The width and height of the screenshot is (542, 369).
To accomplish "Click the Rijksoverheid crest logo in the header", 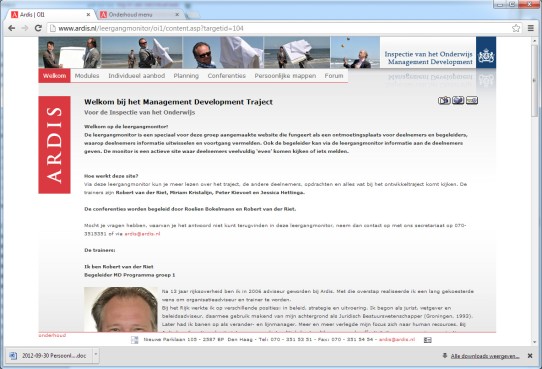I will [486, 53].
